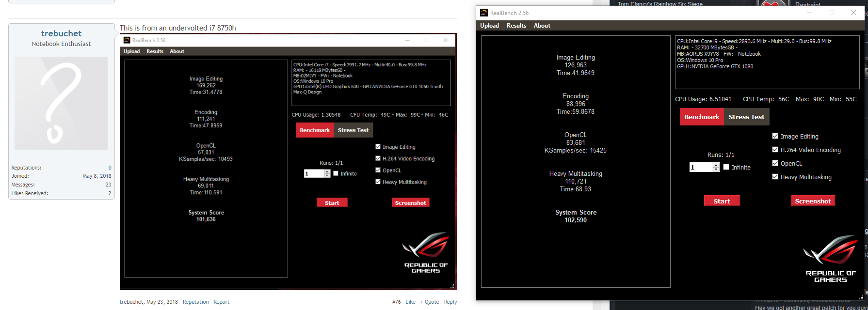Click the Republic of Gamers logo in RealBench window
Image resolution: width=868 pixels, height=310 pixels.
click(x=830, y=259)
